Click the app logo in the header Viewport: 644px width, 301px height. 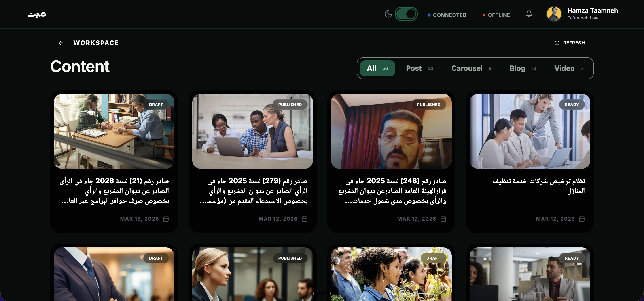coord(37,15)
